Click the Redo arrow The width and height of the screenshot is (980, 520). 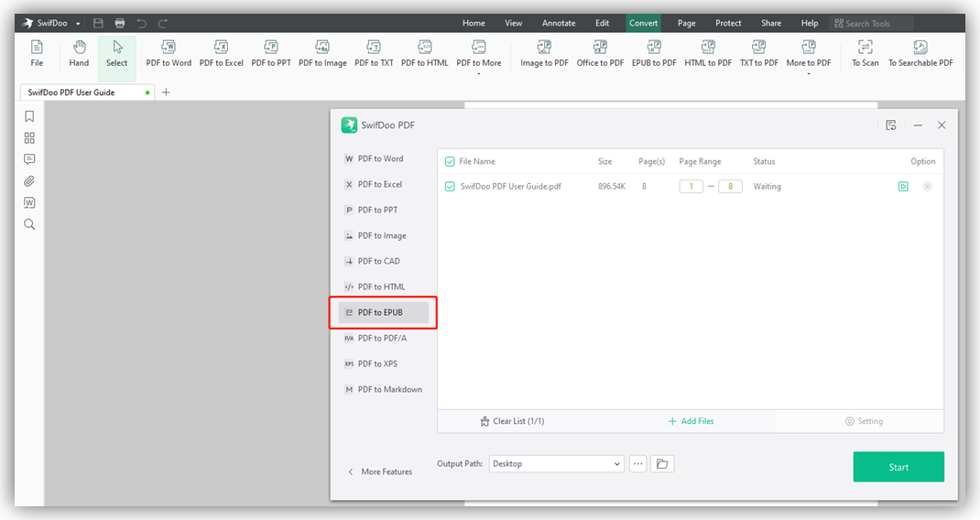[x=163, y=23]
